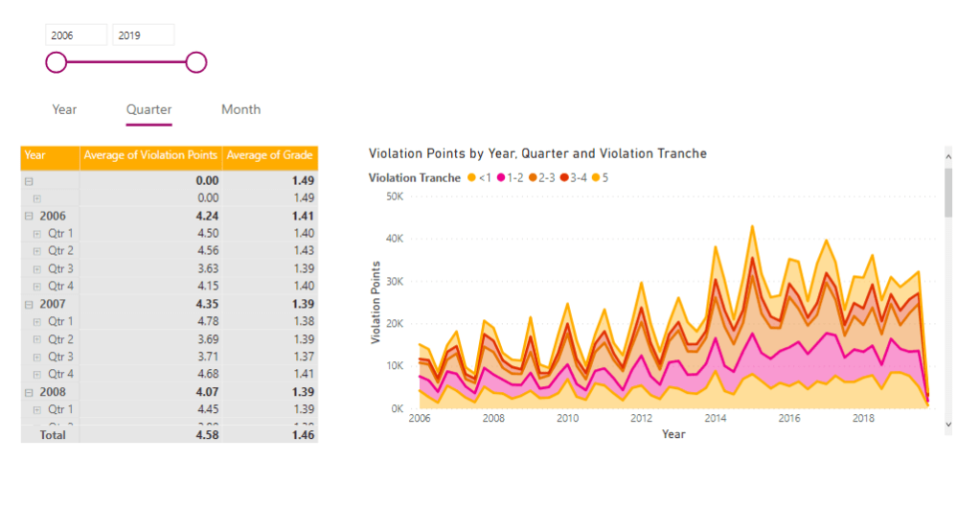Choose the '5' tranche legend marker

point(597,178)
